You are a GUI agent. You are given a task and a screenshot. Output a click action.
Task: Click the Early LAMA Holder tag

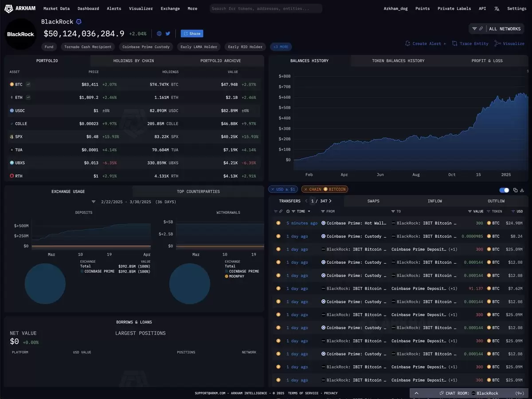[199, 47]
